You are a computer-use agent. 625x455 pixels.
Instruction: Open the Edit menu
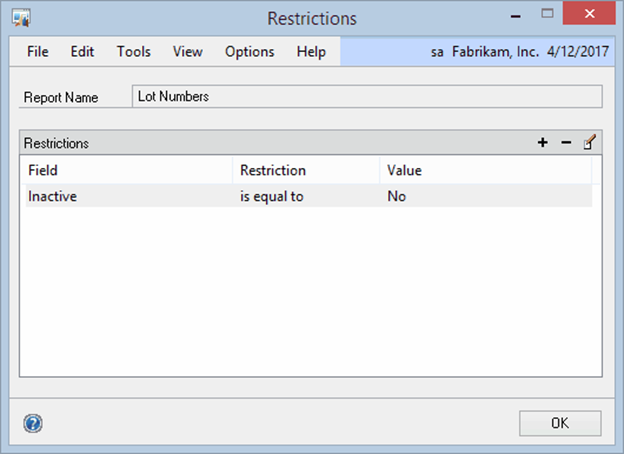coord(82,52)
